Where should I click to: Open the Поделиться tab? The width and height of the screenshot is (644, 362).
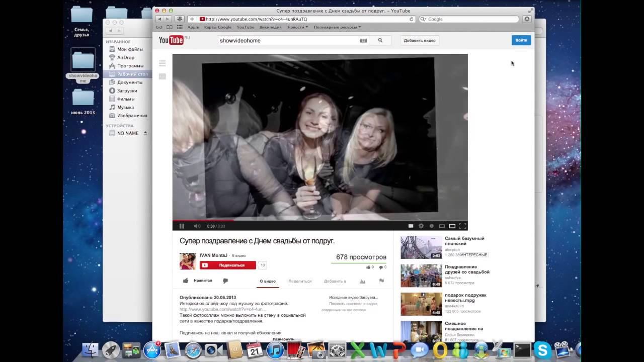pyautogui.click(x=300, y=281)
